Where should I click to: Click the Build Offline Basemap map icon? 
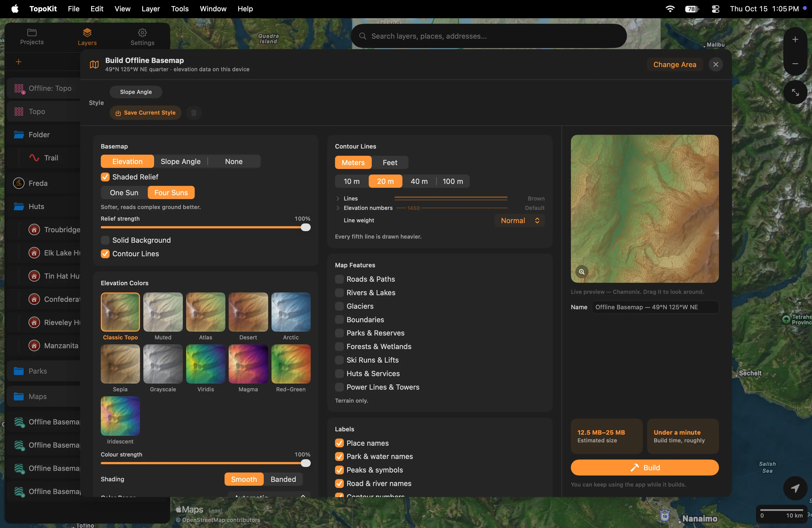[x=94, y=64]
